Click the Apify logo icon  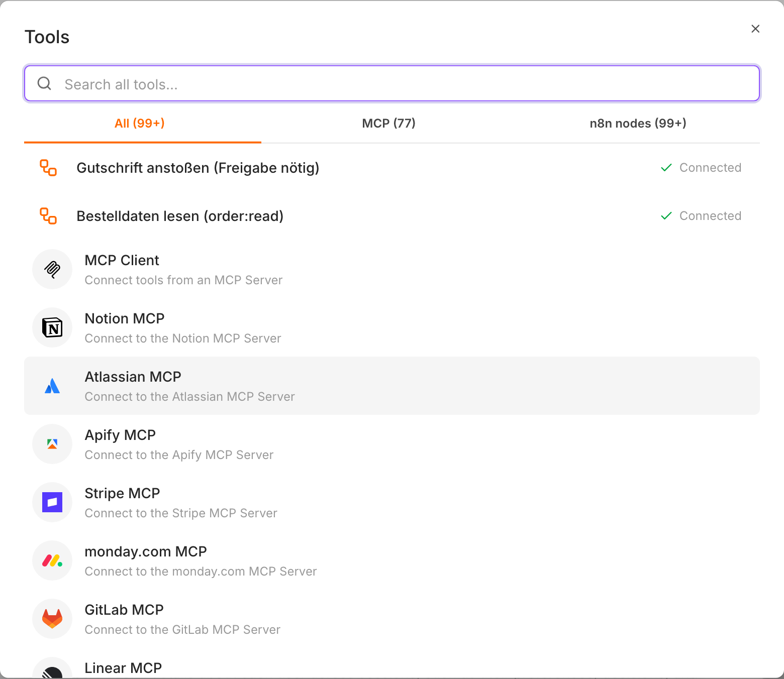coord(52,444)
